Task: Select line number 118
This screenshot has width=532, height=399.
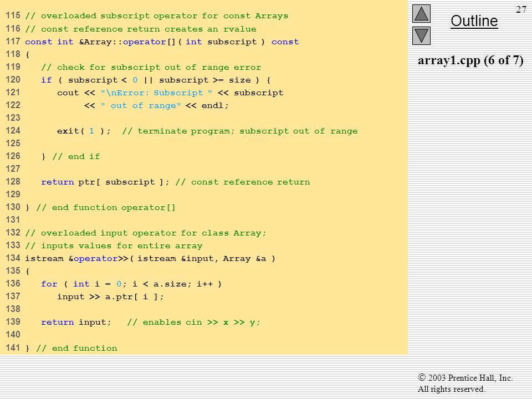Action: click(13, 54)
